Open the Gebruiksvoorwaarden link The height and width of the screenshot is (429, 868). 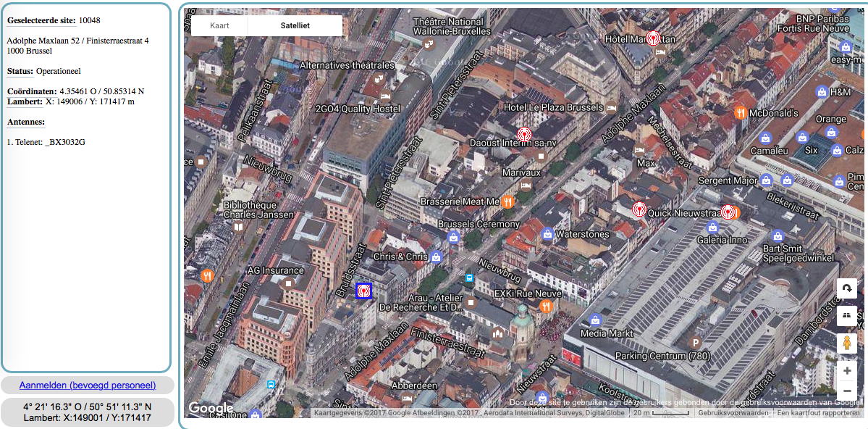[x=733, y=413]
